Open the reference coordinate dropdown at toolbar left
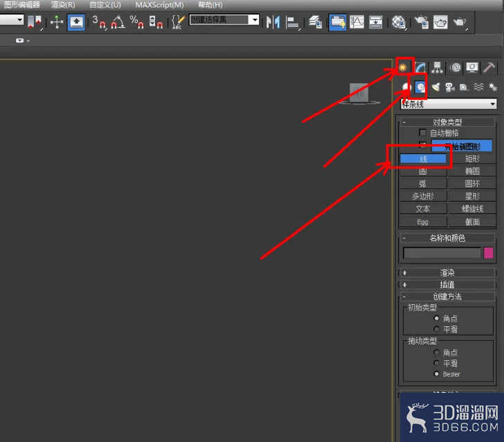The image size is (504, 442). point(12,20)
